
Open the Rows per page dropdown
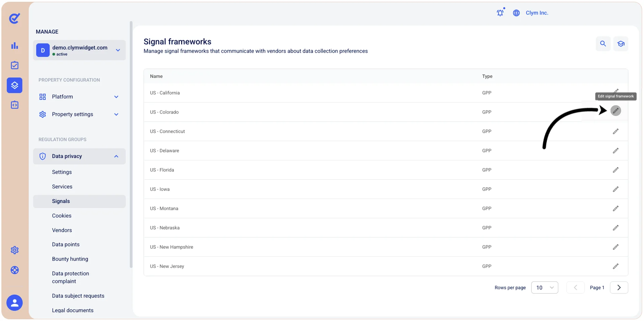[x=545, y=288]
